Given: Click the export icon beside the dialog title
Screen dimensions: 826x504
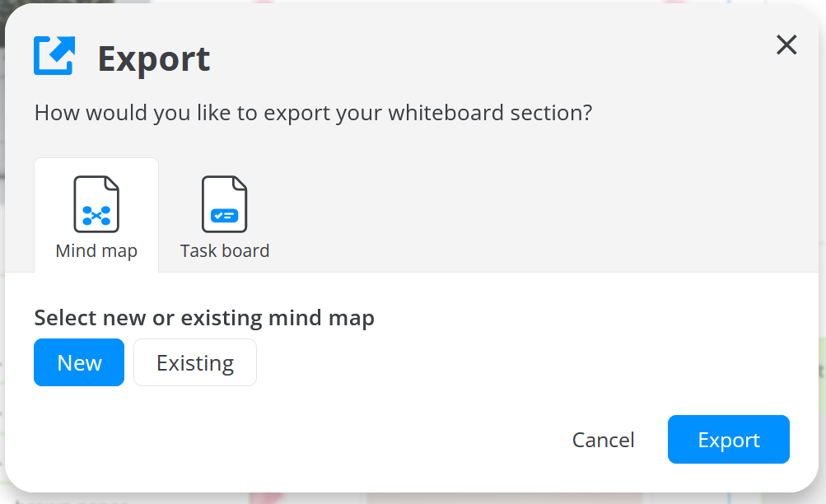Looking at the screenshot, I should point(53,55).
